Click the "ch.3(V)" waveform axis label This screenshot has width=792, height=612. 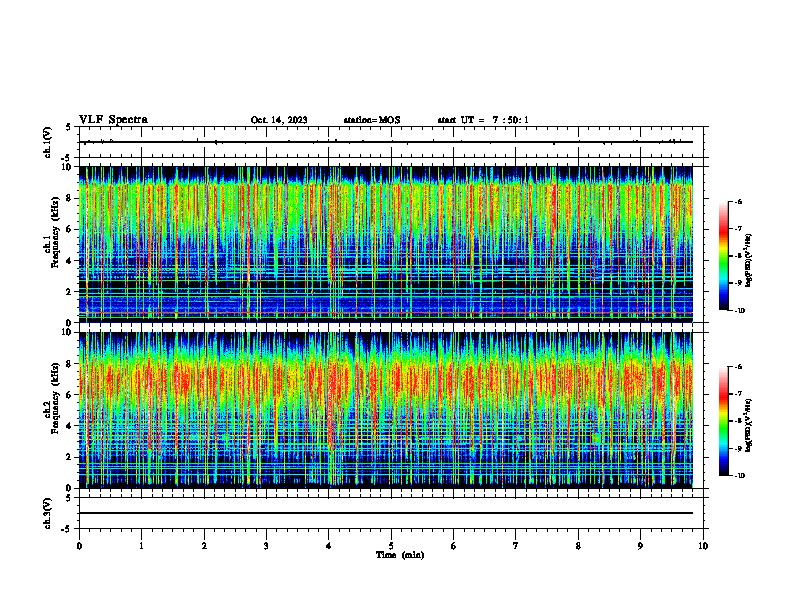click(47, 513)
